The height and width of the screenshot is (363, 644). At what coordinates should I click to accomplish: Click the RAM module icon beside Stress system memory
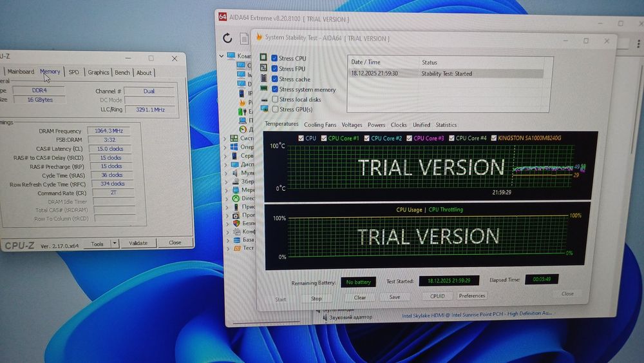point(264,88)
